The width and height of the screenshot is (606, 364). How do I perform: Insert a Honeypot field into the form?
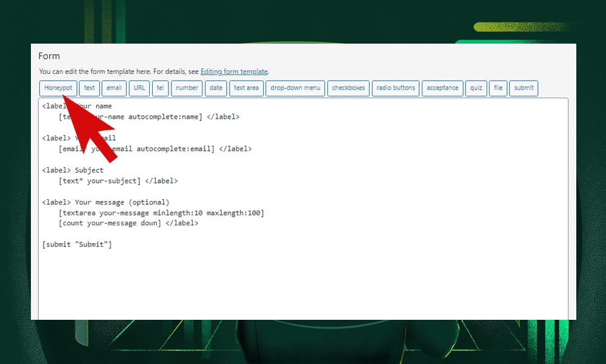(x=58, y=88)
